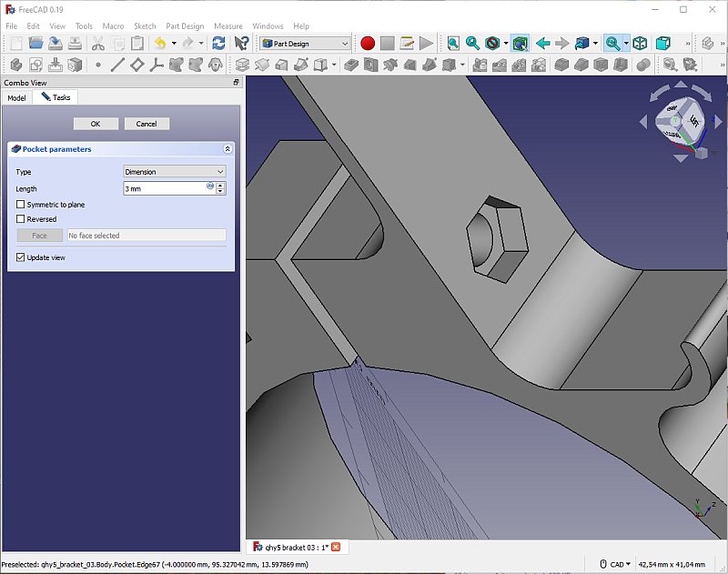Open the Edit menu
The image size is (728, 574).
[x=33, y=26]
